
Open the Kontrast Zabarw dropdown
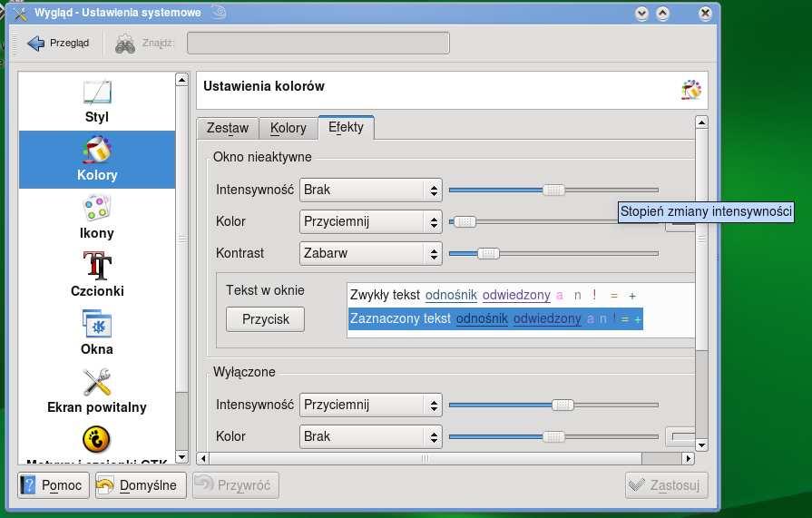371,253
